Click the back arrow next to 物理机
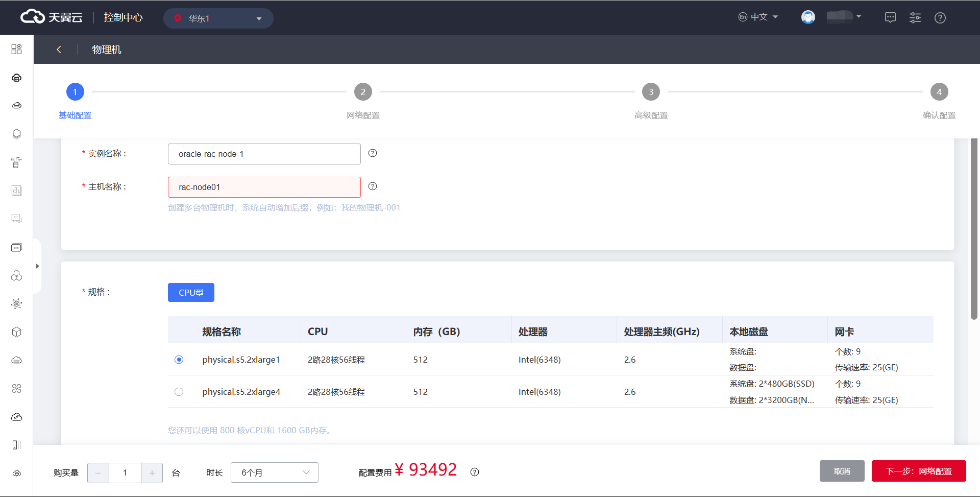This screenshot has height=497, width=980. tap(59, 50)
